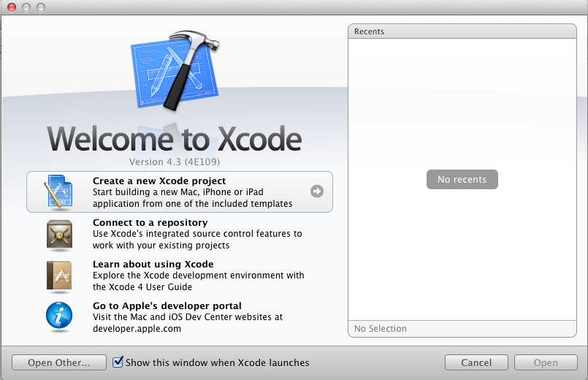Open Learn about using Xcode

pos(180,275)
